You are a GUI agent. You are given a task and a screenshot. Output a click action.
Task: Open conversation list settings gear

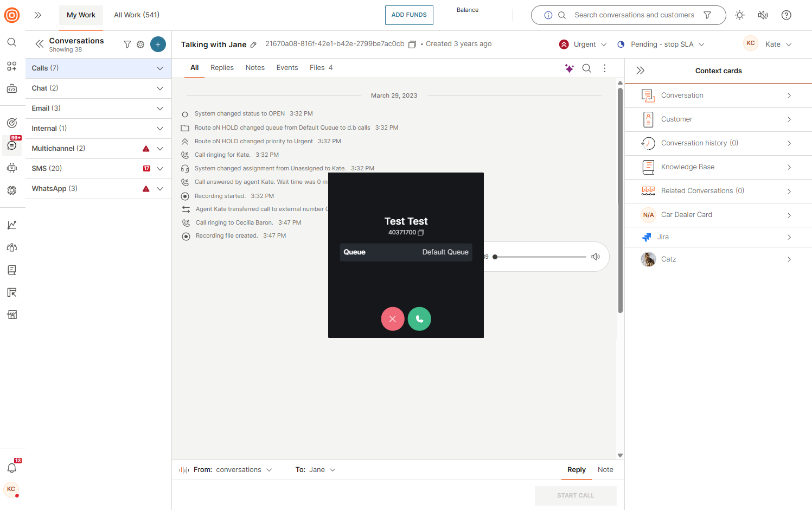tap(140, 44)
